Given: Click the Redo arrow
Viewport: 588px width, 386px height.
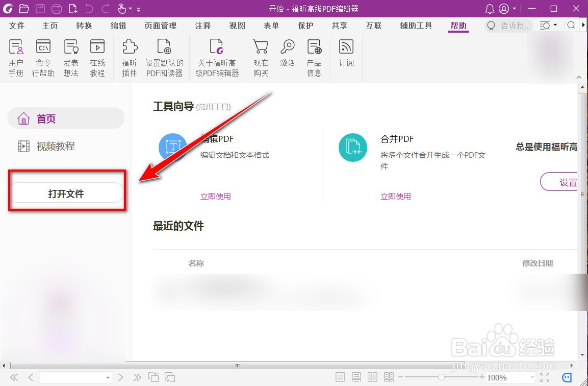Looking at the screenshot, I should point(106,8).
